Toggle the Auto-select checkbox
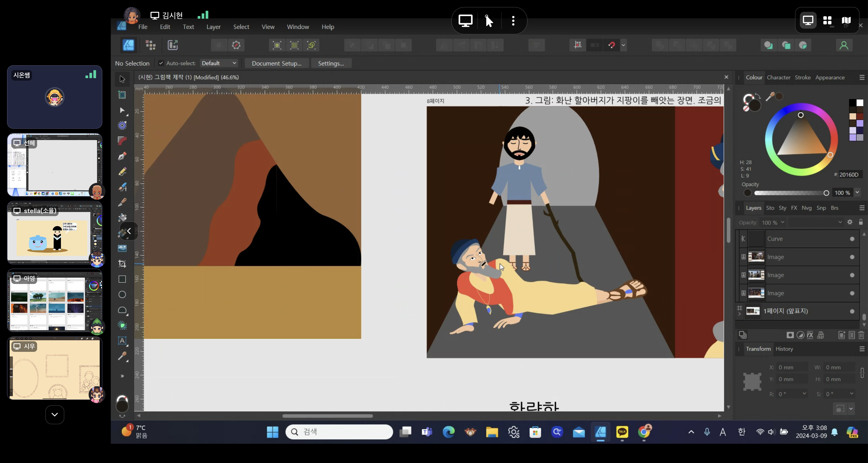The image size is (868, 463). click(161, 63)
